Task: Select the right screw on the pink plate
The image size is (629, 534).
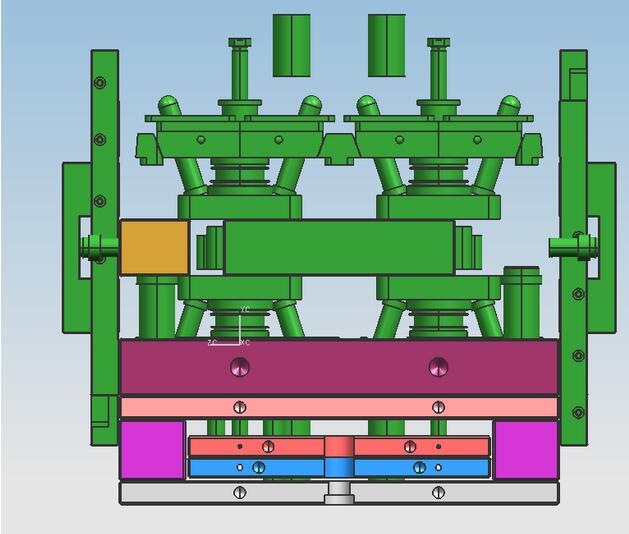Action: pos(438,407)
